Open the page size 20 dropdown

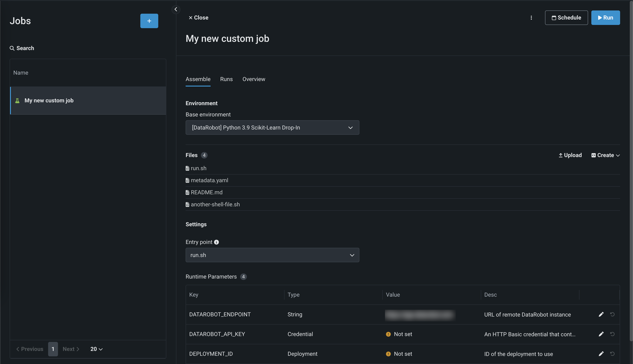[x=96, y=349]
